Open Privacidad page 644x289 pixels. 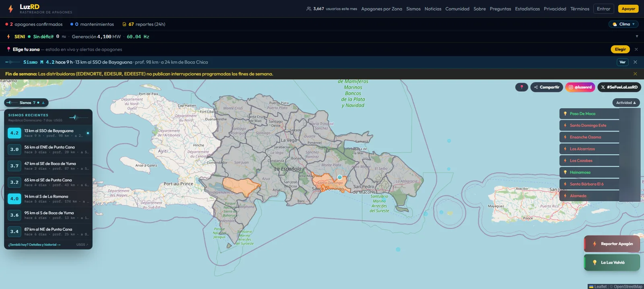pyautogui.click(x=555, y=9)
